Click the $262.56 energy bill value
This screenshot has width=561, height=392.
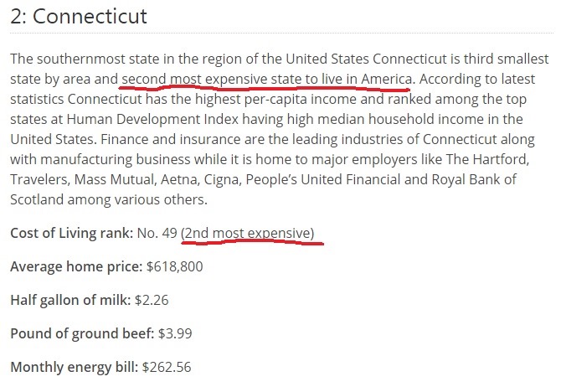pos(168,366)
